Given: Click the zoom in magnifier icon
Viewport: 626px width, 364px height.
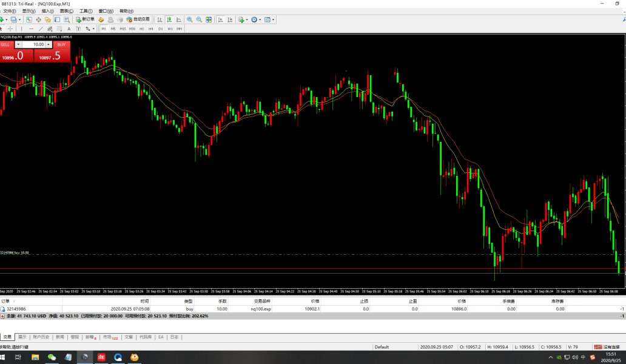Looking at the screenshot, I should 189,19.
